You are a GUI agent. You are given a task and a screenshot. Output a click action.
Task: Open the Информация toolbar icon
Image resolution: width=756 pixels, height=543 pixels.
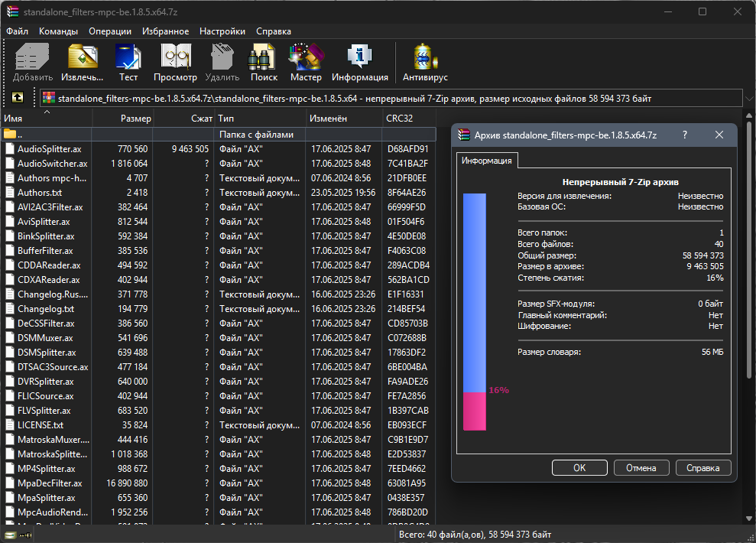point(360,57)
